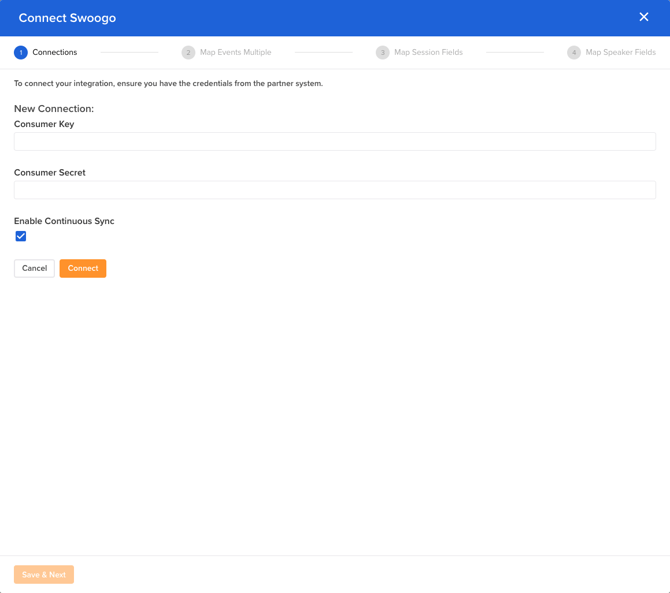
Task: Click the Consumer Key label
Action: click(44, 124)
